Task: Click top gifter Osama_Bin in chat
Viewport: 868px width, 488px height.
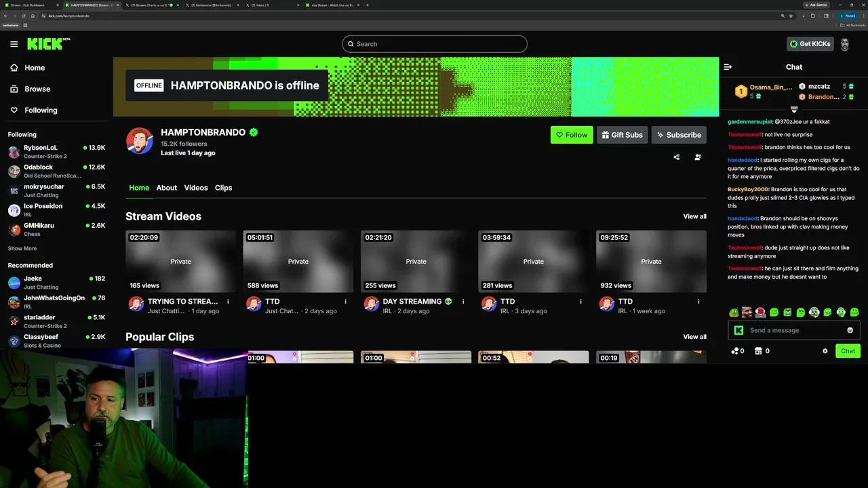Action: coord(771,87)
